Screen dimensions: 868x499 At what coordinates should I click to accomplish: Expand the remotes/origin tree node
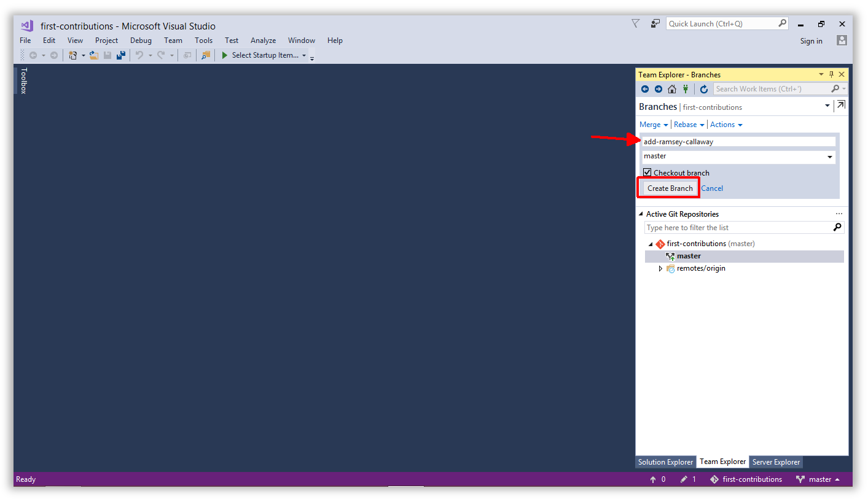pos(660,268)
